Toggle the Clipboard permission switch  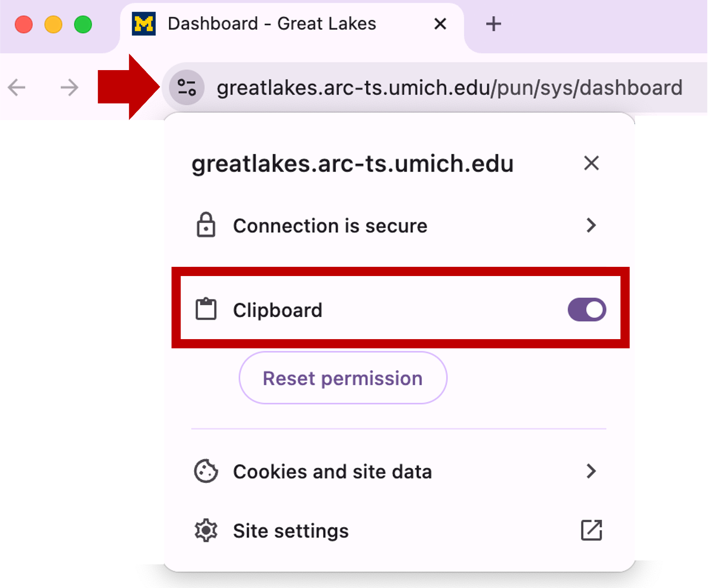(587, 310)
